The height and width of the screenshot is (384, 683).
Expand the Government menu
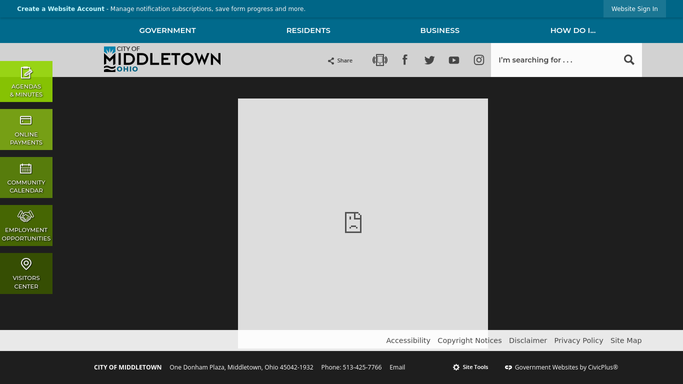coord(167,30)
